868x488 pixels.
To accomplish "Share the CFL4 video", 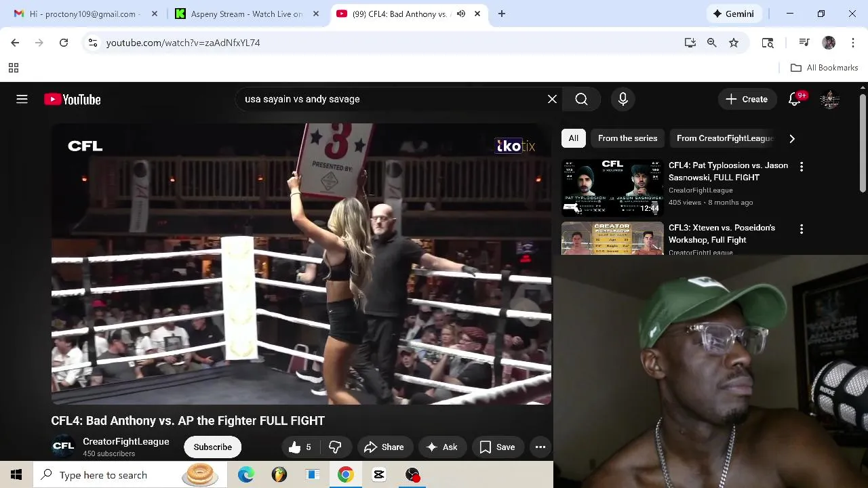I will click(384, 447).
